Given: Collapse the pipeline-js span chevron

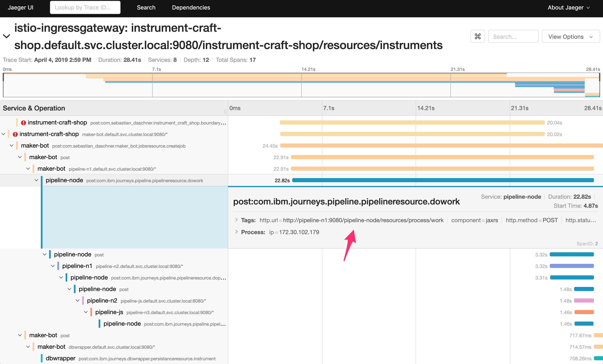Looking at the screenshot, I should (86, 312).
